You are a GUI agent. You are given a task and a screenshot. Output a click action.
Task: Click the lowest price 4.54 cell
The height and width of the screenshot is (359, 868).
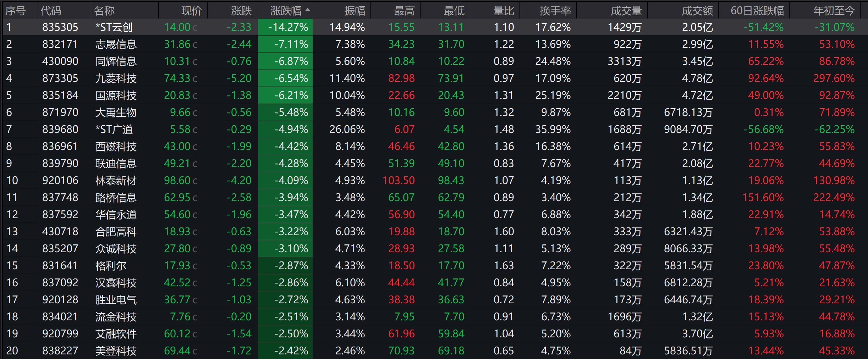coord(454,129)
